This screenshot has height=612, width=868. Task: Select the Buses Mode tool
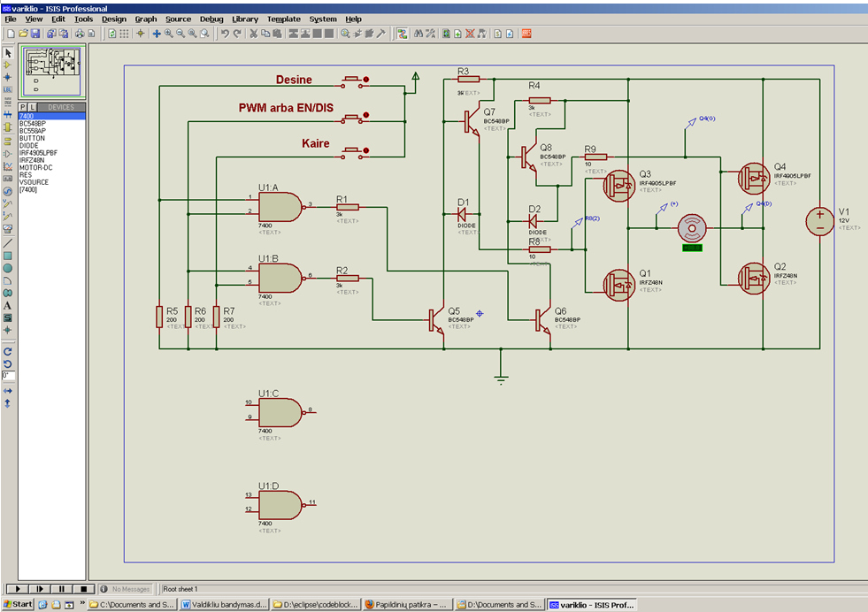pos(8,115)
